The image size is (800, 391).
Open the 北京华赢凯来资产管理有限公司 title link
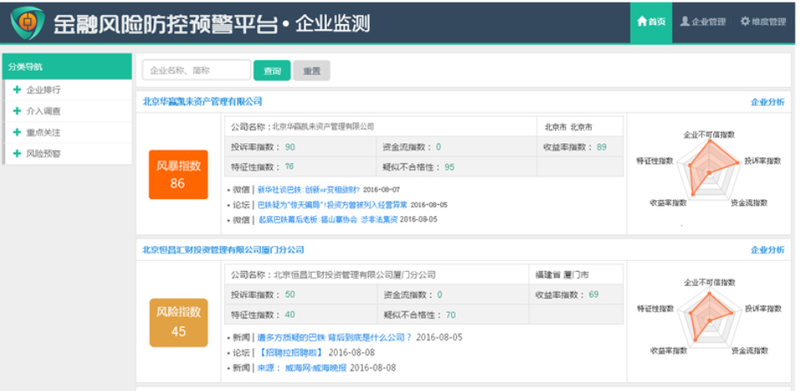click(x=202, y=102)
